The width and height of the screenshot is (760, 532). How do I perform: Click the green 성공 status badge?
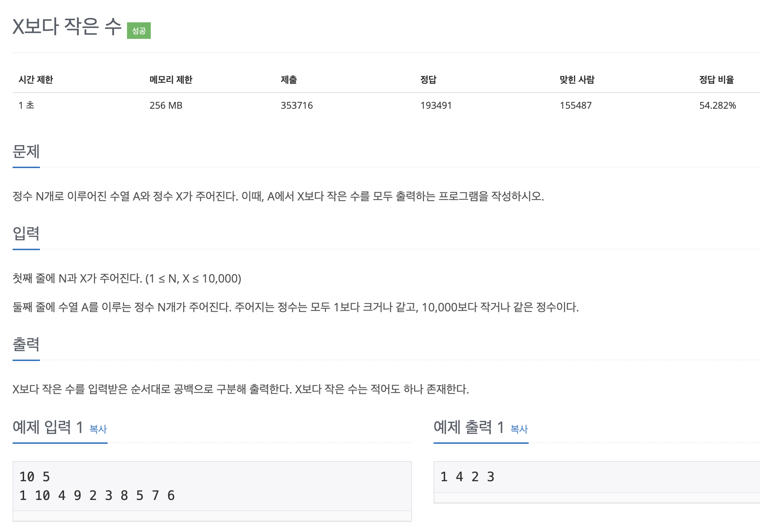(x=139, y=31)
